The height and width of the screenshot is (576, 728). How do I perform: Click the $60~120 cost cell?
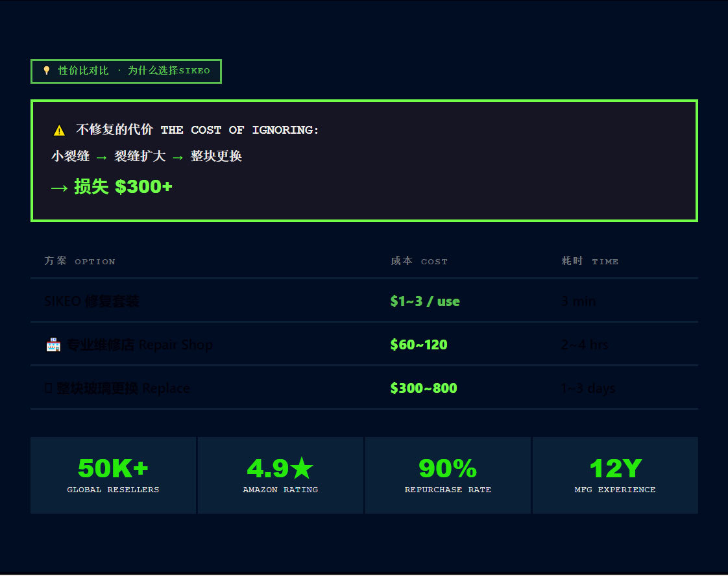tap(419, 345)
